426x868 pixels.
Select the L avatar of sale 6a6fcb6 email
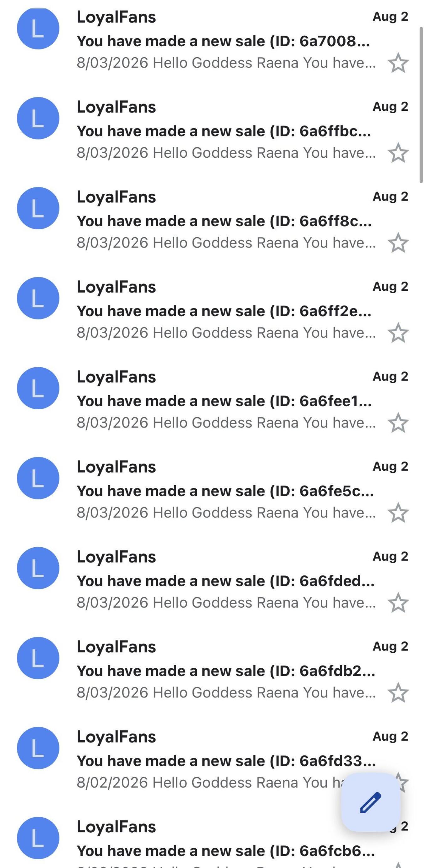point(38,838)
